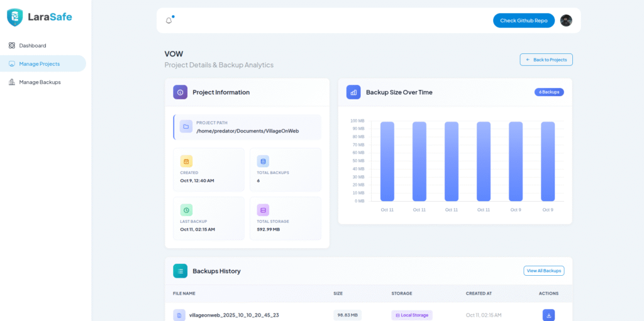Open the user profile avatar
The image size is (644, 321).
coord(566,21)
